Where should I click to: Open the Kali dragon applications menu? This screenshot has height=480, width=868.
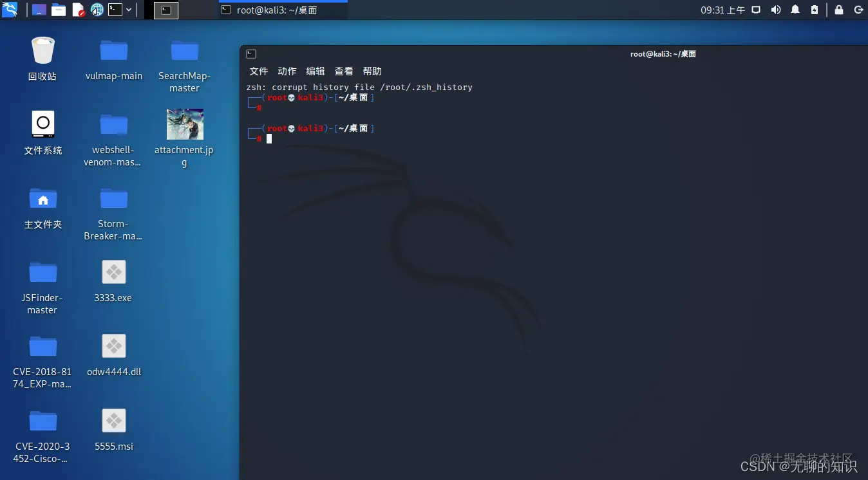click(10, 10)
